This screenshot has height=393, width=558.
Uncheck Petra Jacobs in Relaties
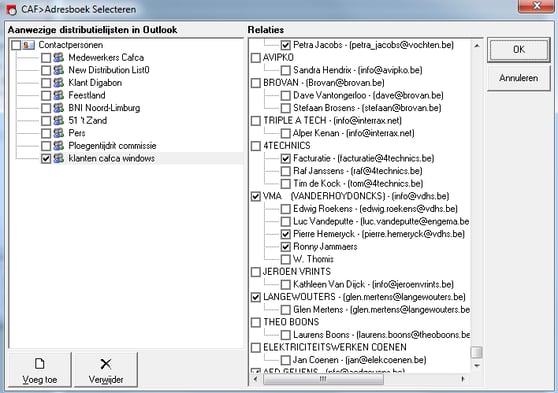tap(285, 45)
